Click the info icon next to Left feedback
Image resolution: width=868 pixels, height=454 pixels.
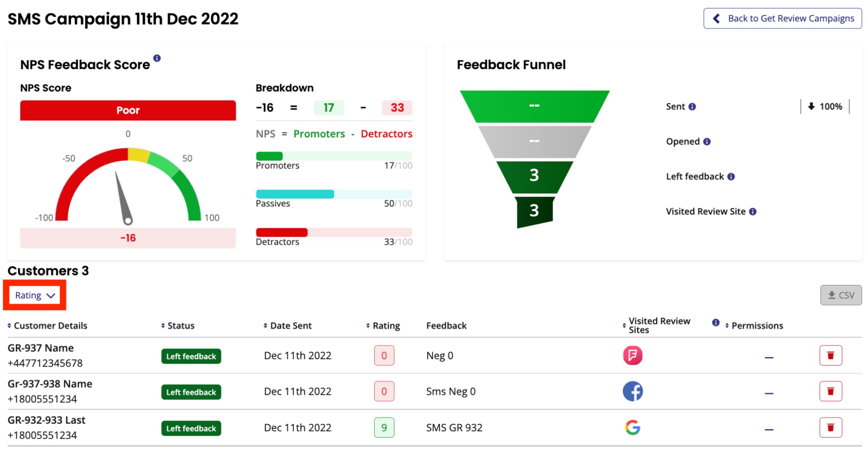click(731, 176)
